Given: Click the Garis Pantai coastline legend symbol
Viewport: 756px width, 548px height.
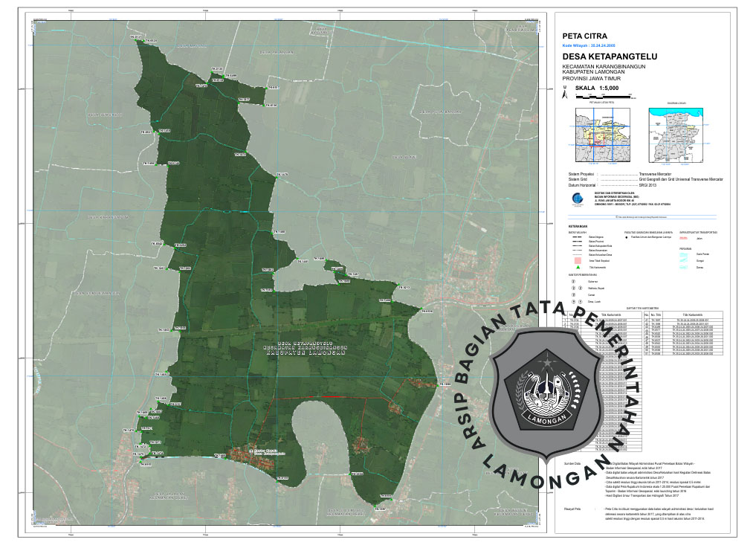Looking at the screenshot, I should point(682,254).
